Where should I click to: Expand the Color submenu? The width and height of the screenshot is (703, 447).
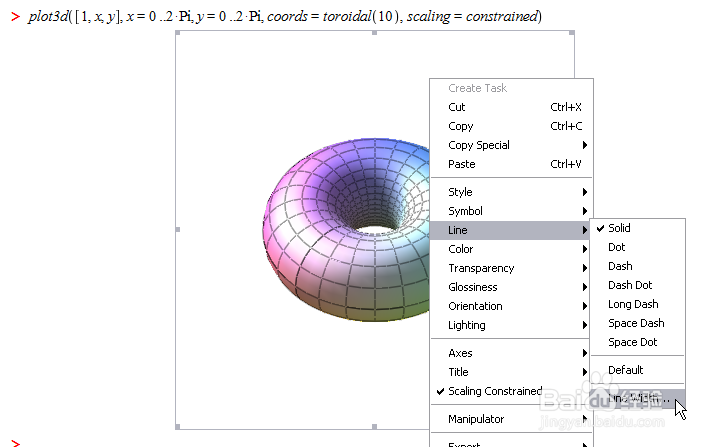coord(461,249)
